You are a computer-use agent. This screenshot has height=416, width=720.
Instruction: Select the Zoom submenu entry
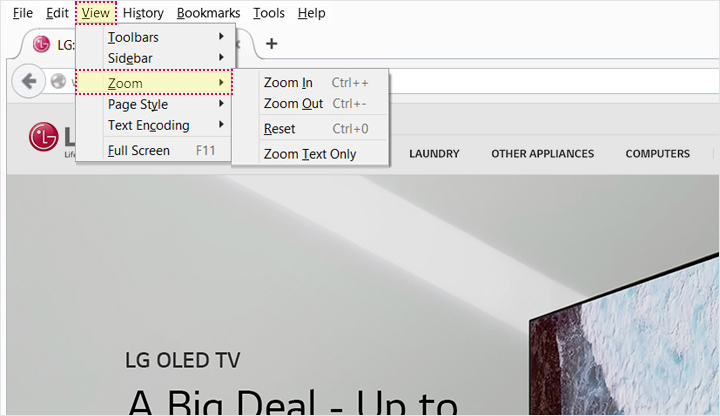tap(154, 83)
